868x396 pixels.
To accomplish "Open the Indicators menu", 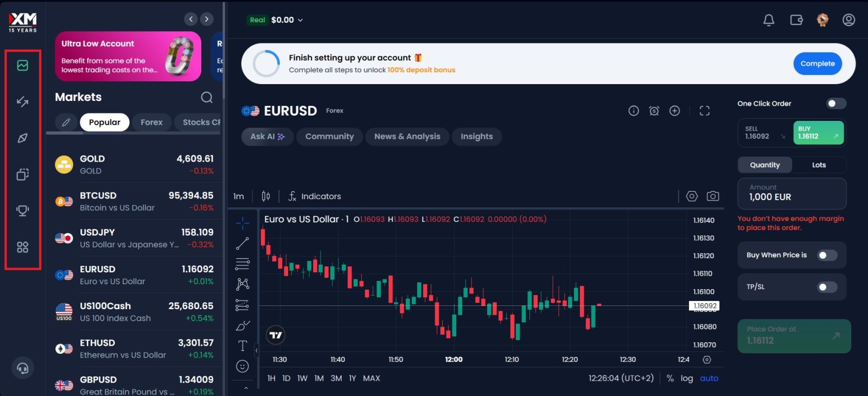I will [315, 196].
